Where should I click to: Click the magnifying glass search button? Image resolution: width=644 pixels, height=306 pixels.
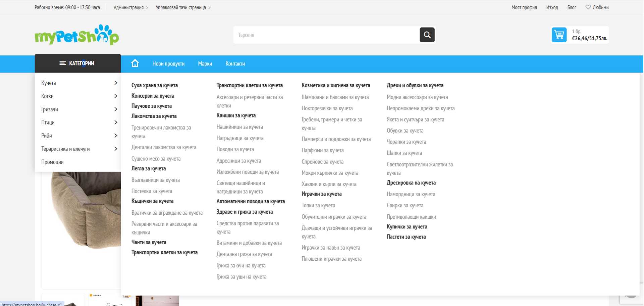click(x=427, y=35)
